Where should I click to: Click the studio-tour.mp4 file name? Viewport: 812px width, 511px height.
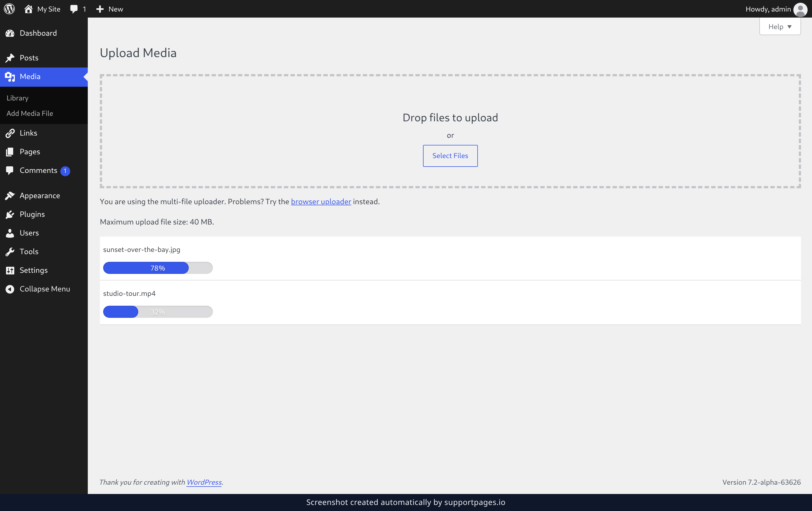tap(129, 293)
